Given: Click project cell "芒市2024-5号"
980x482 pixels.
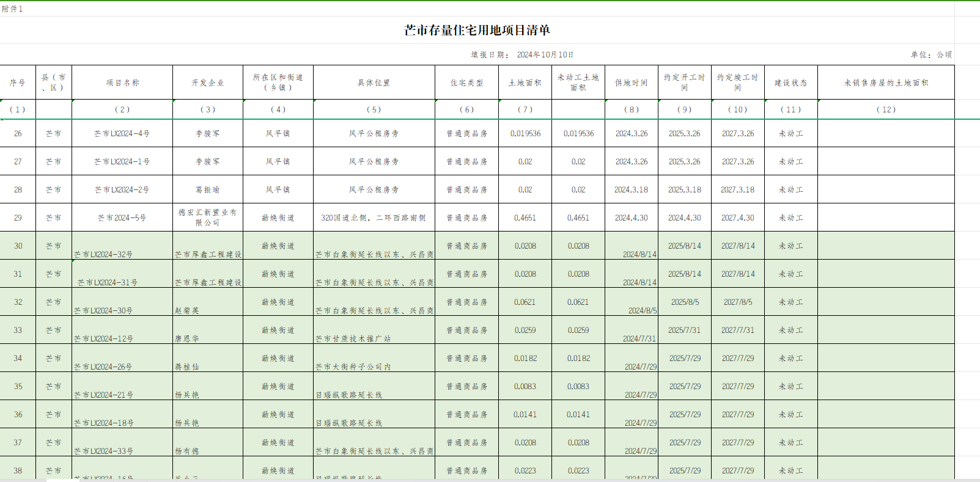Looking at the screenshot, I should 122,217.
